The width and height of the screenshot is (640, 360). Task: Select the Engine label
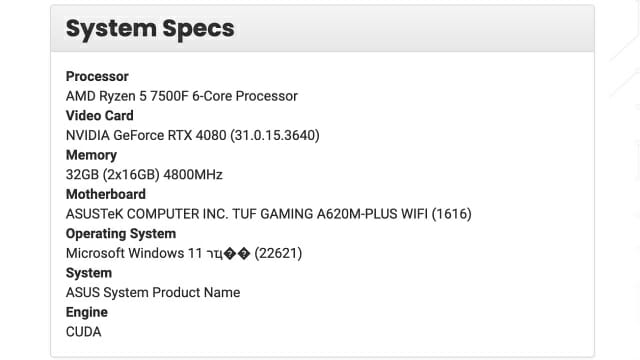[87, 312]
